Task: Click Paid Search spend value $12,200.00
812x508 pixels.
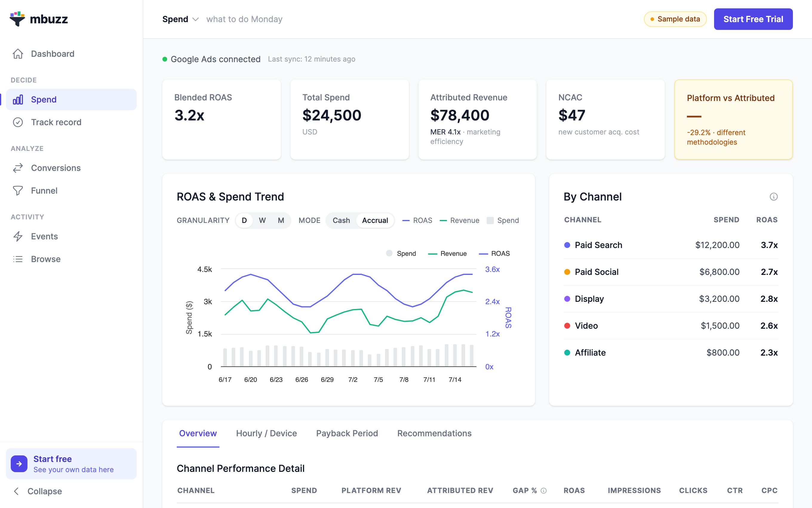Action: tap(717, 245)
